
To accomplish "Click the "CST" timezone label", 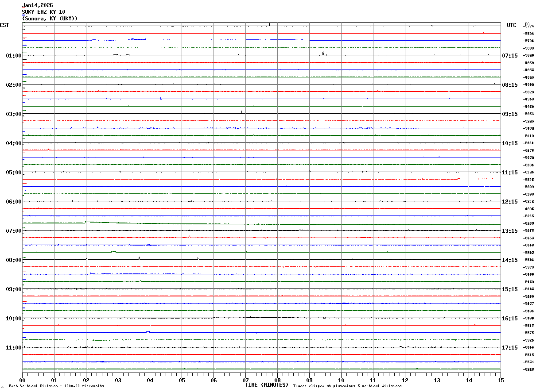I will tap(4, 25).
